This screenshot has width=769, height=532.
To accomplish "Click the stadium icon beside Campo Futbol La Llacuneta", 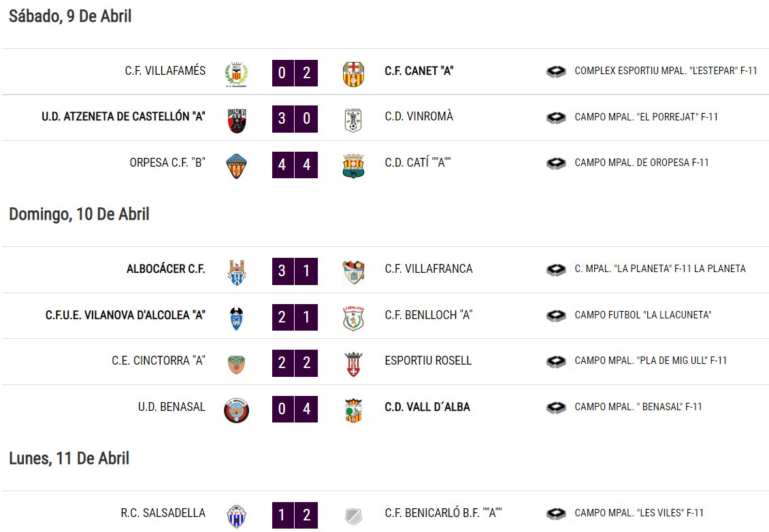I will click(556, 315).
